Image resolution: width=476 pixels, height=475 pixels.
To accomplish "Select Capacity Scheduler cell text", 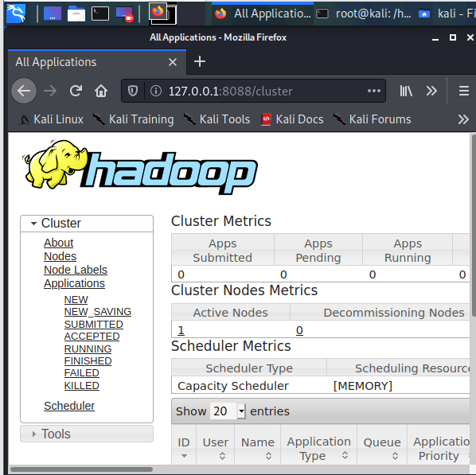I will click(233, 386).
